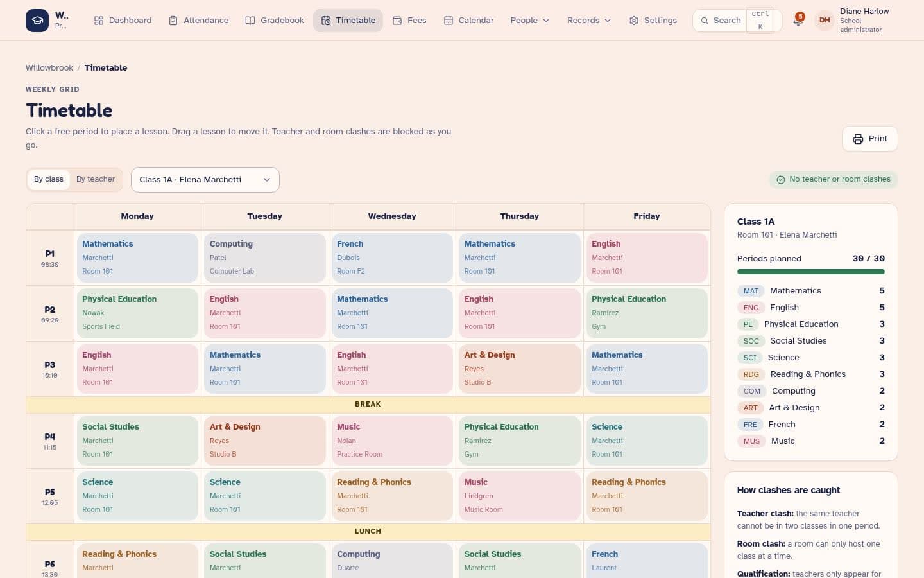Image resolution: width=924 pixels, height=578 pixels.
Task: Select Wednesday P5 Reading & Phonics lesson
Action: click(x=392, y=496)
